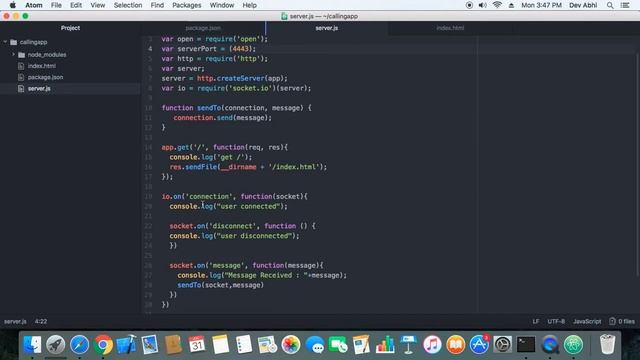The image size is (640, 360).
Task: Launch Launchpad rocket icon in dock
Action: click(56, 344)
